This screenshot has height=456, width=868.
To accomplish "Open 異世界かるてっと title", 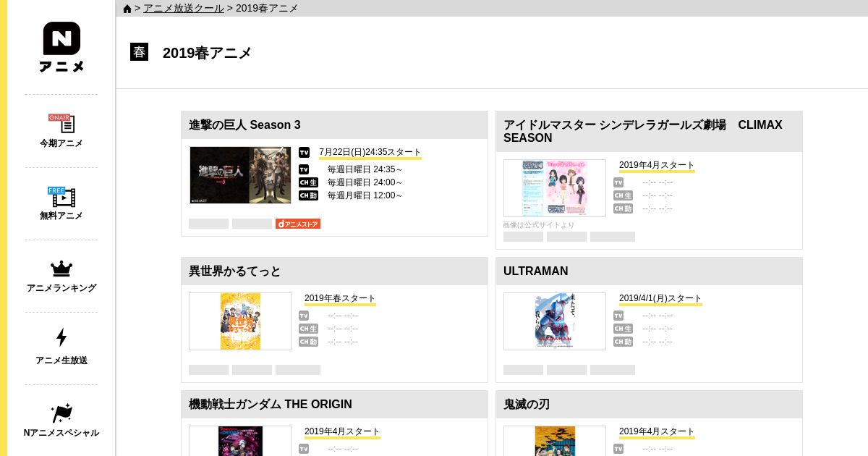I will coord(234,271).
